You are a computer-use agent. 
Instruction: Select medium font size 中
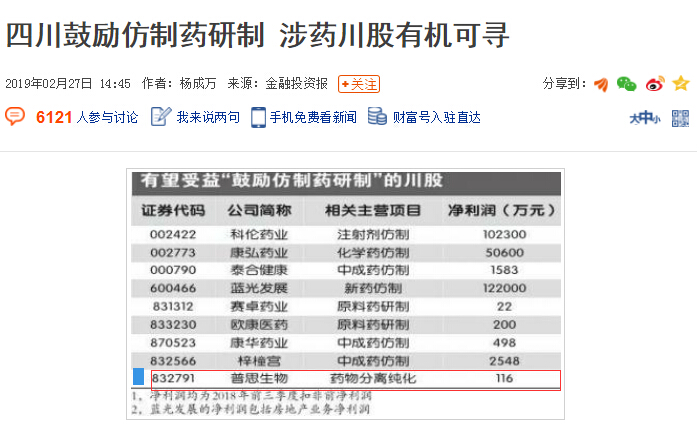[646, 119]
